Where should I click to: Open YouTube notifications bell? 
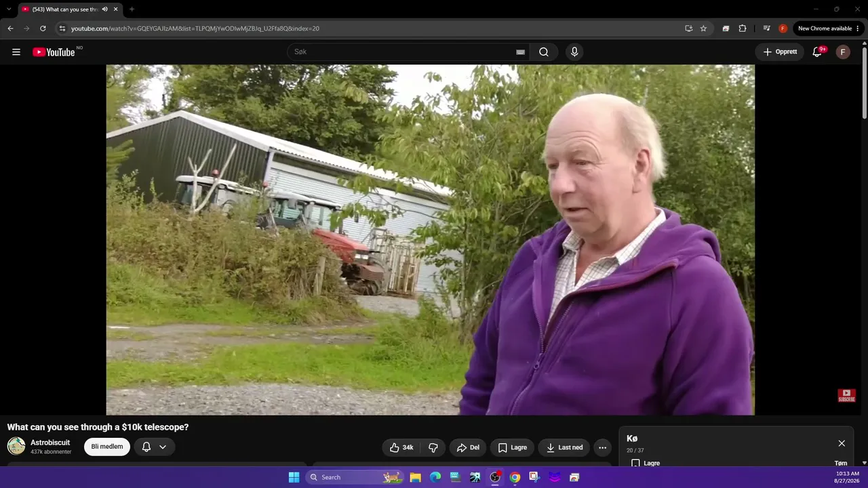[817, 52]
